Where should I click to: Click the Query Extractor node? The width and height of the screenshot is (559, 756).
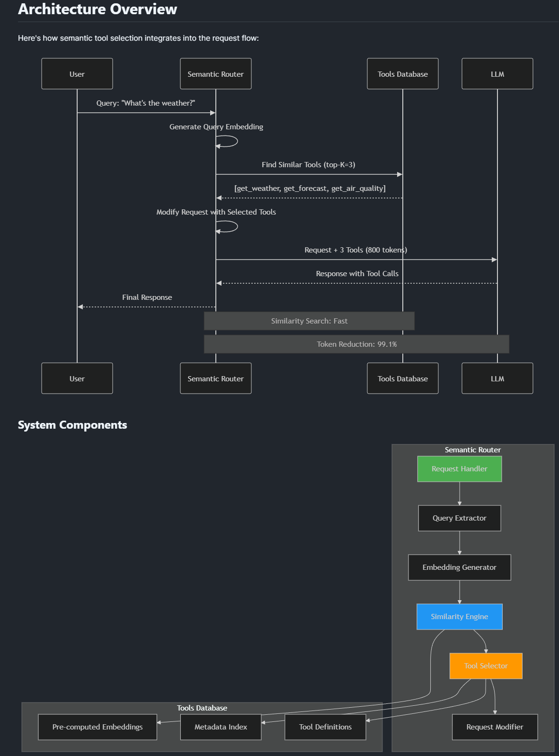click(459, 518)
